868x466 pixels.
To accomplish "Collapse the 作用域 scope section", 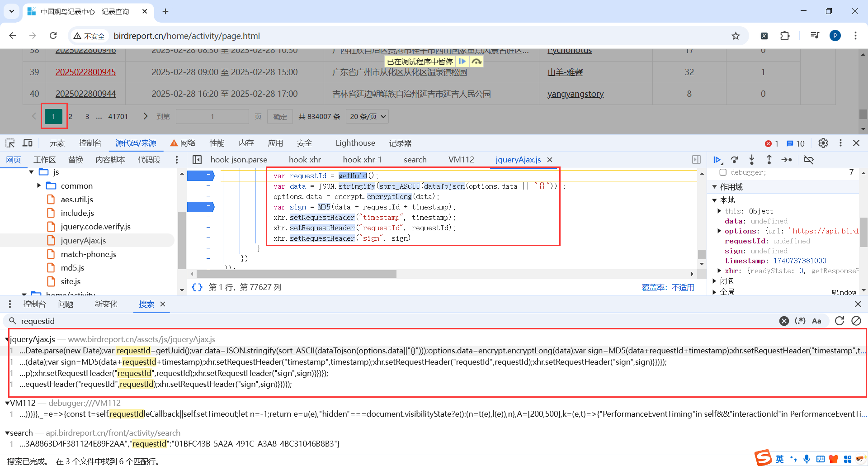I will coord(715,187).
